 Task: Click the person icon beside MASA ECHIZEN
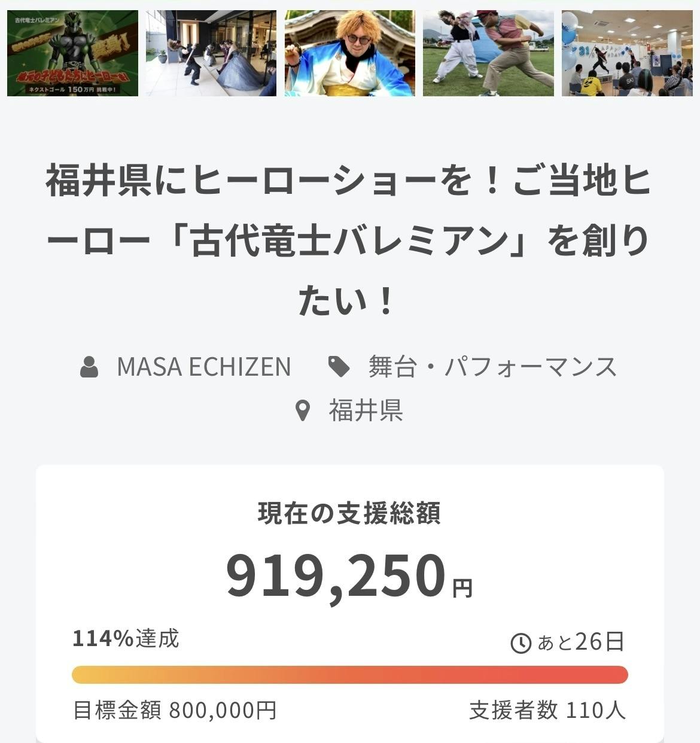point(89,367)
